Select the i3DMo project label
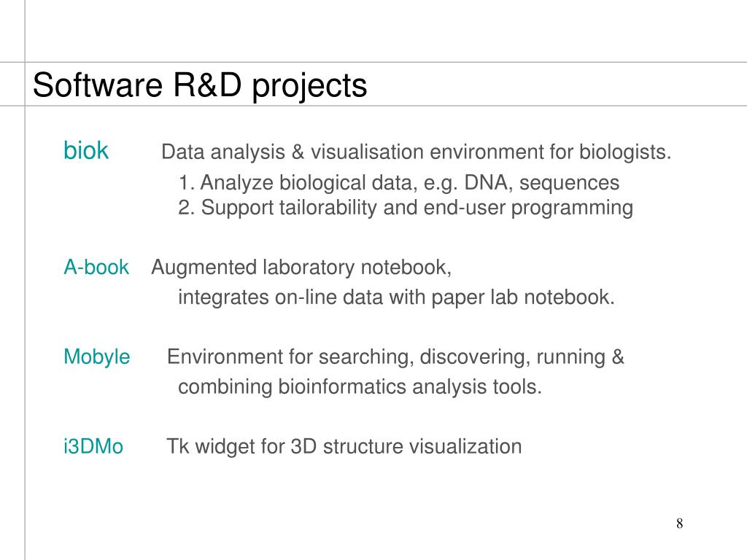This screenshot has height=560, width=747. tap(93, 446)
